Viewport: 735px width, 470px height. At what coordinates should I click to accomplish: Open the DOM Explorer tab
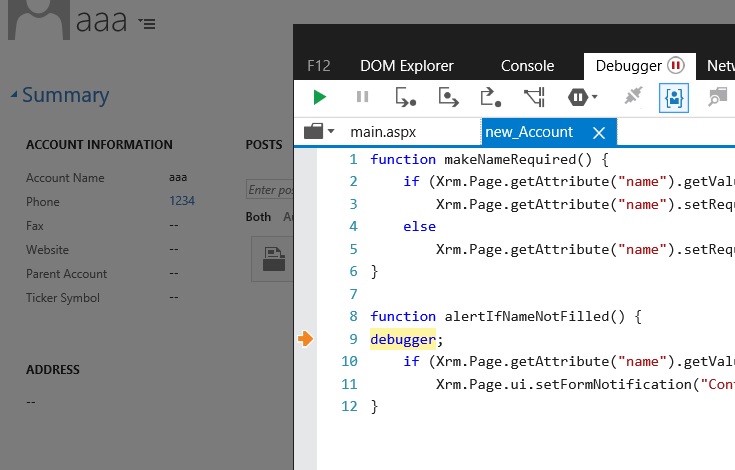(x=406, y=66)
